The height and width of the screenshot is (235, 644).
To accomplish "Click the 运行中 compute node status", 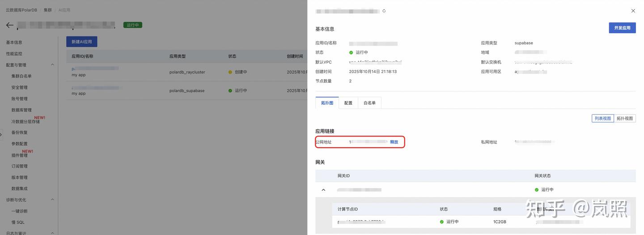I will point(449,222).
